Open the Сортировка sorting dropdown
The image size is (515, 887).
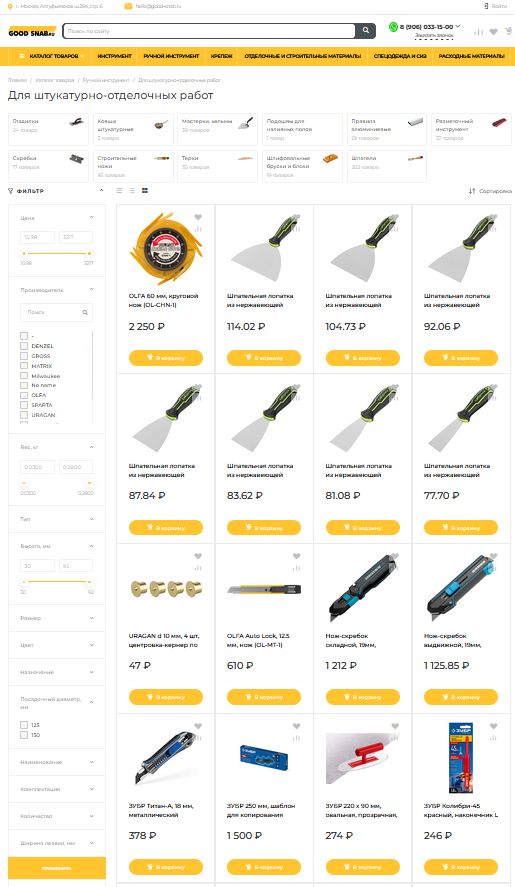(490, 191)
